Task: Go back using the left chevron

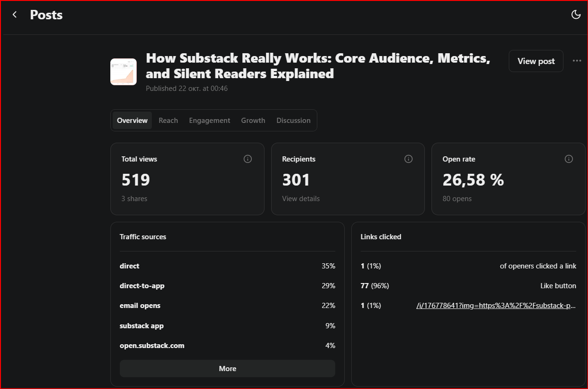Action: [x=15, y=15]
